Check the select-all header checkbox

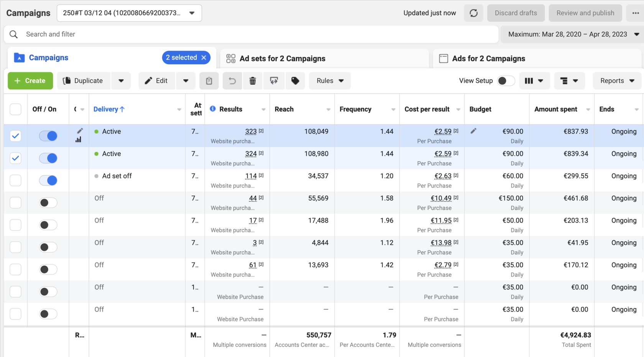[15, 109]
